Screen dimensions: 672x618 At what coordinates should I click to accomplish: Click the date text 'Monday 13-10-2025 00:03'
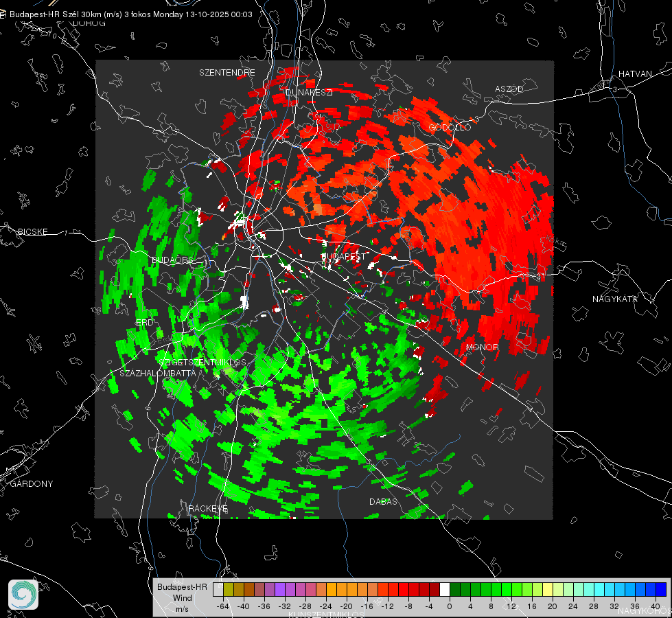202,14
